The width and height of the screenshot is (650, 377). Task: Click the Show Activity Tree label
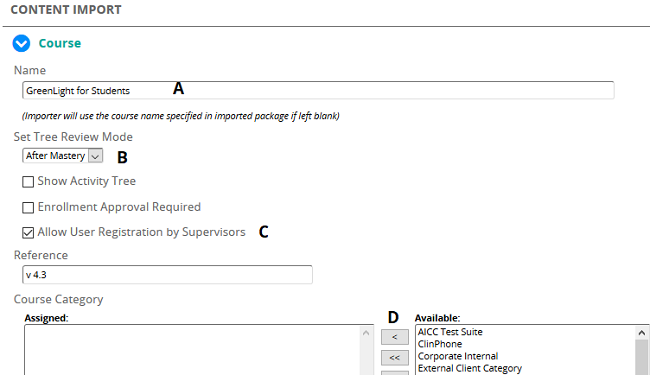(x=87, y=181)
